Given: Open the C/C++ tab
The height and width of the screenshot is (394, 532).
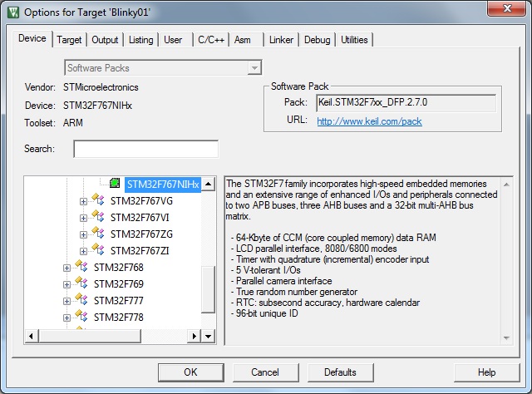Looking at the screenshot, I should coord(211,40).
